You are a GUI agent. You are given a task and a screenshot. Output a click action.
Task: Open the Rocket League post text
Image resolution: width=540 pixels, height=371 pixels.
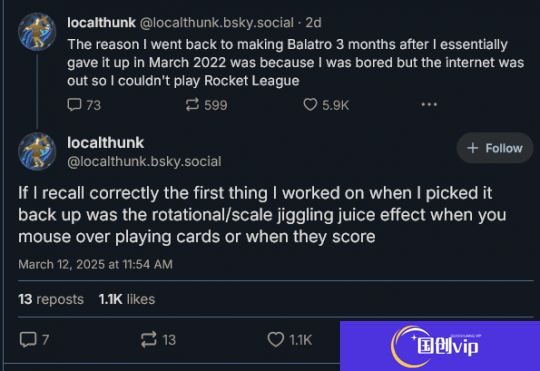point(295,63)
